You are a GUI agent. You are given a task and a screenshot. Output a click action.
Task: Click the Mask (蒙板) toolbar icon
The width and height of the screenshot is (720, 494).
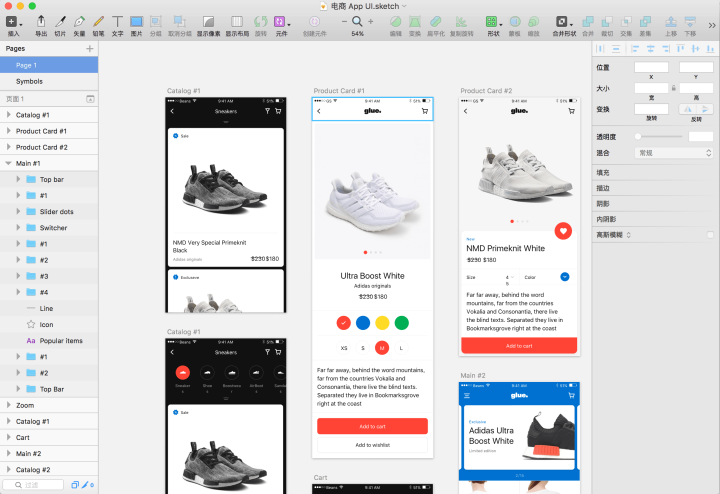515,22
